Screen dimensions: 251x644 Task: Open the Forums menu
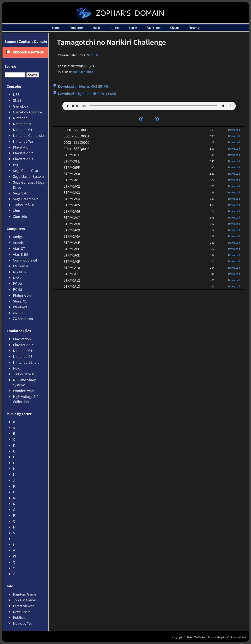pos(193,28)
